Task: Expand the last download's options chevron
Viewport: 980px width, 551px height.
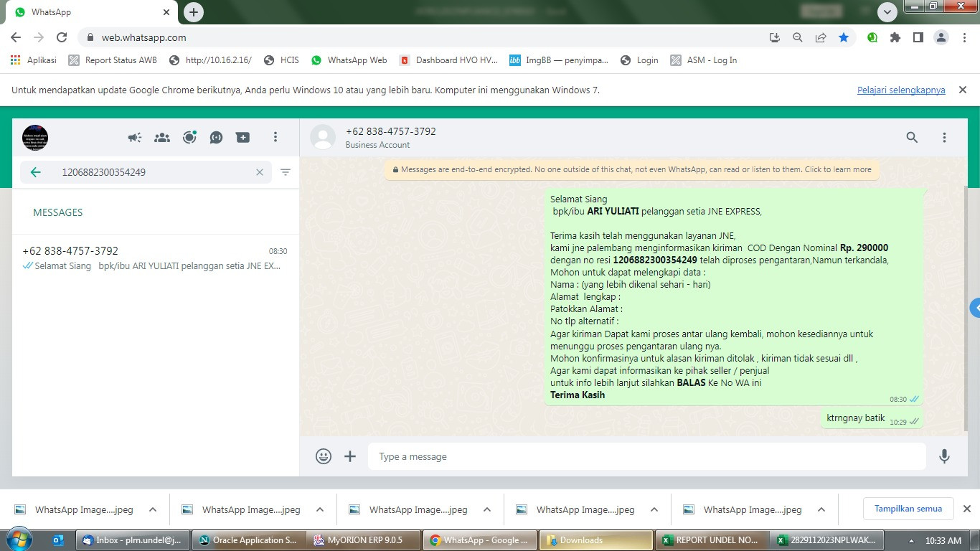Action: click(x=821, y=510)
